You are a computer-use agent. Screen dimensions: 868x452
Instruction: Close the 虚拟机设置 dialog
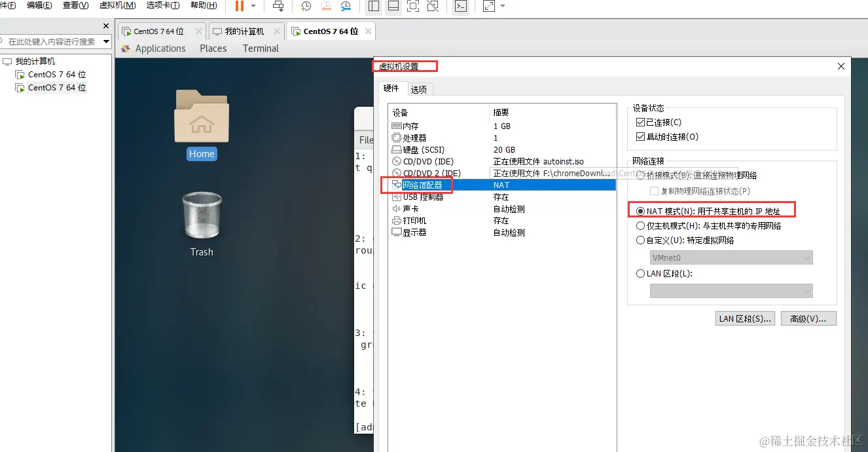(x=841, y=66)
